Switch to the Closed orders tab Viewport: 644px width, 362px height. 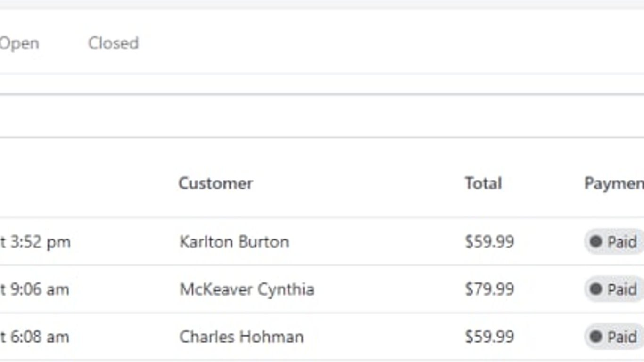(113, 43)
